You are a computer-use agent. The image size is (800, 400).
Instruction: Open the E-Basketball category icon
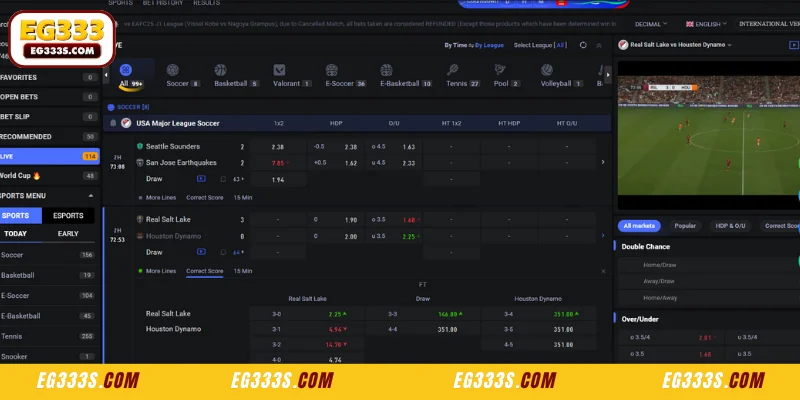(386, 70)
